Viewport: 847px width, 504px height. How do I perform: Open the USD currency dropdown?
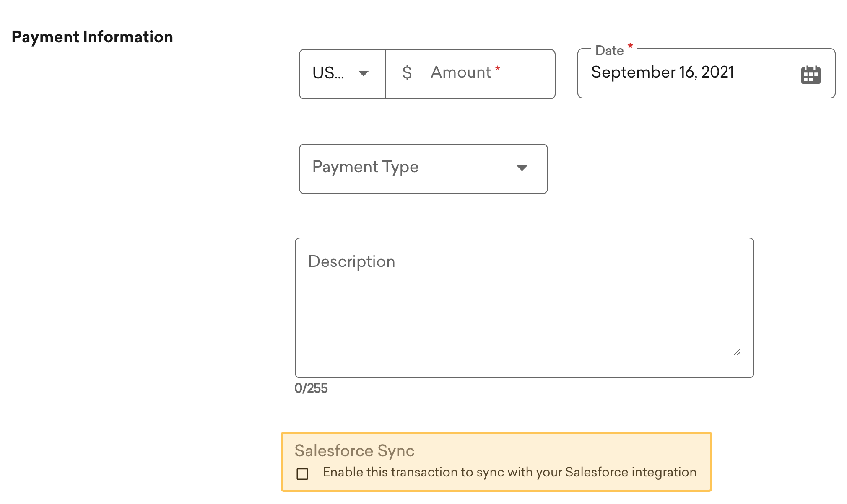pyautogui.click(x=343, y=74)
